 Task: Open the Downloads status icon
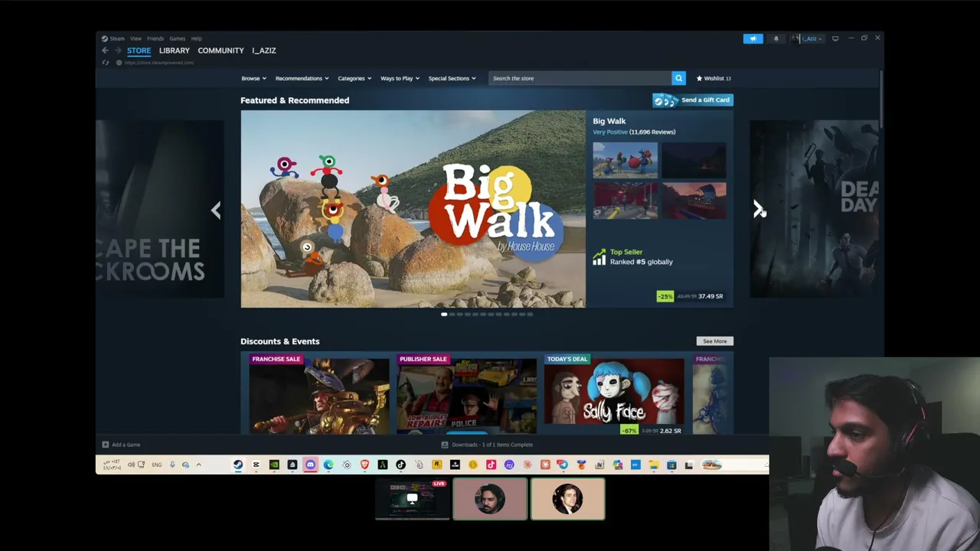[444, 445]
